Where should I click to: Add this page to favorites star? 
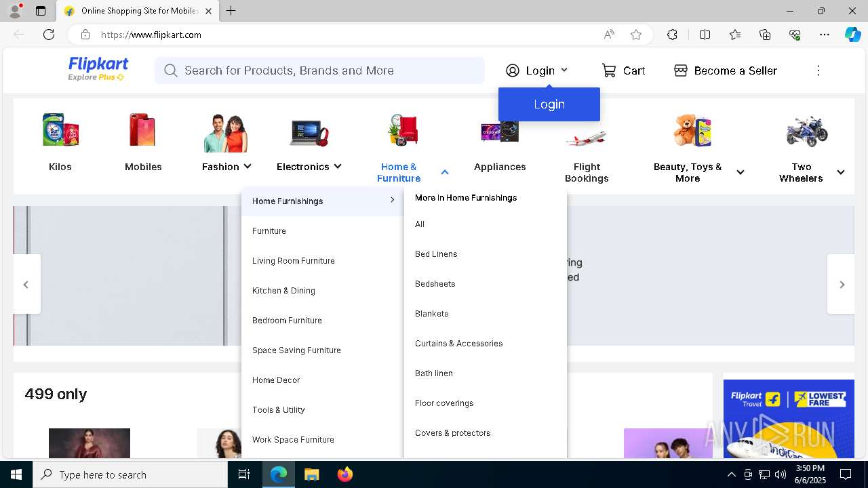(636, 35)
